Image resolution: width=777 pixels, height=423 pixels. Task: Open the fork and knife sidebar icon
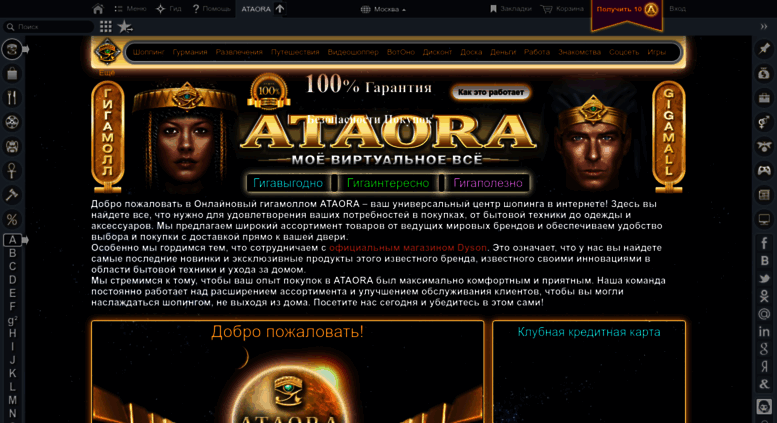12,98
